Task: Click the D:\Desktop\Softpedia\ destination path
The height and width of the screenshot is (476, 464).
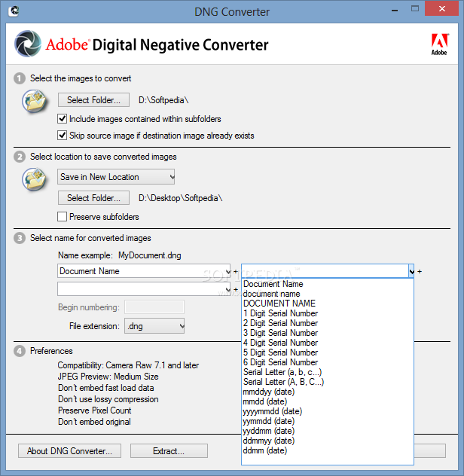Action: 180,198
